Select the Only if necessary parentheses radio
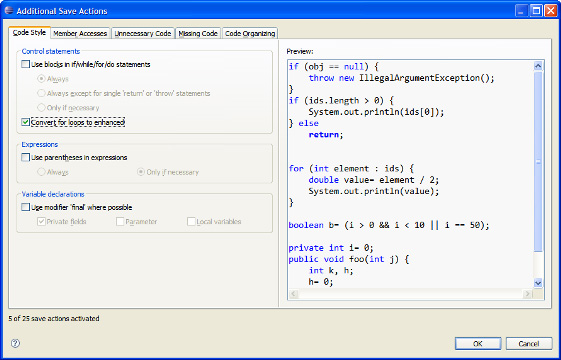 pyautogui.click(x=141, y=172)
